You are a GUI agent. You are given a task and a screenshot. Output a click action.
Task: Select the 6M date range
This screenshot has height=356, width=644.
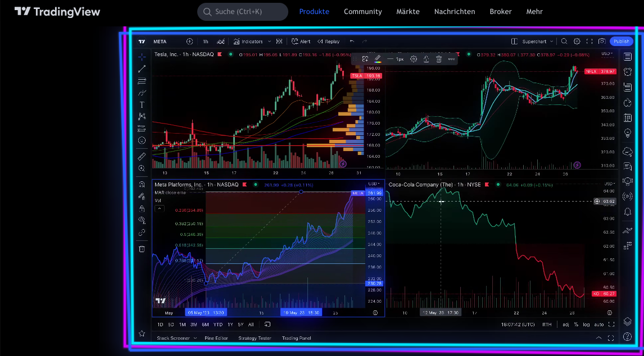pos(205,325)
